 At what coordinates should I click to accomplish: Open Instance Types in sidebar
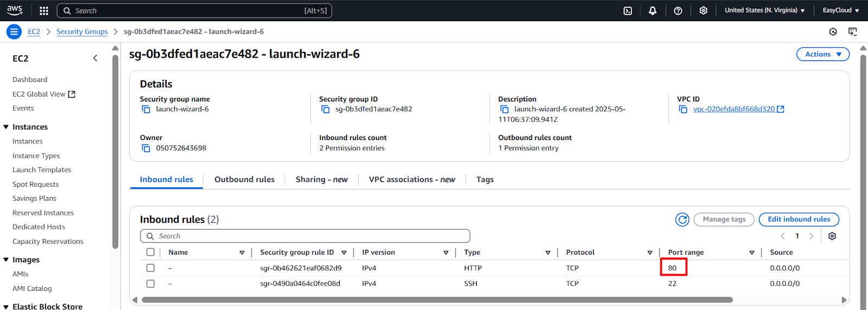point(36,156)
